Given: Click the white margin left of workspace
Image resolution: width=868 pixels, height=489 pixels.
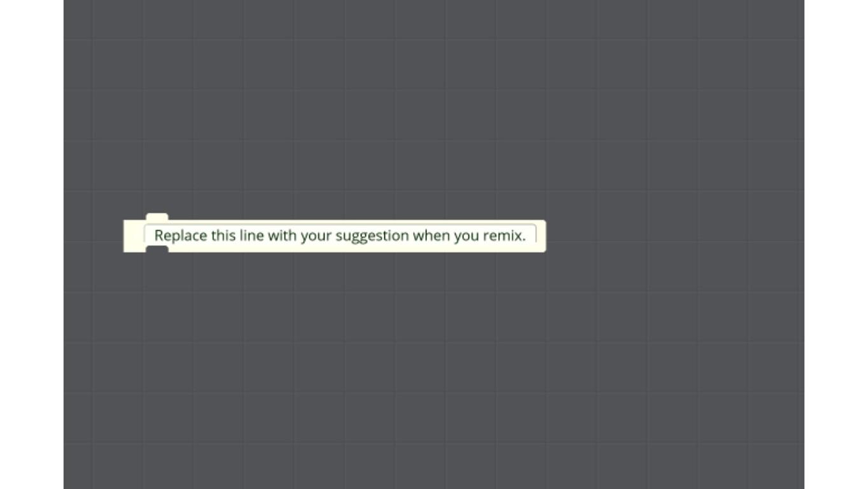Looking at the screenshot, I should point(32,244).
